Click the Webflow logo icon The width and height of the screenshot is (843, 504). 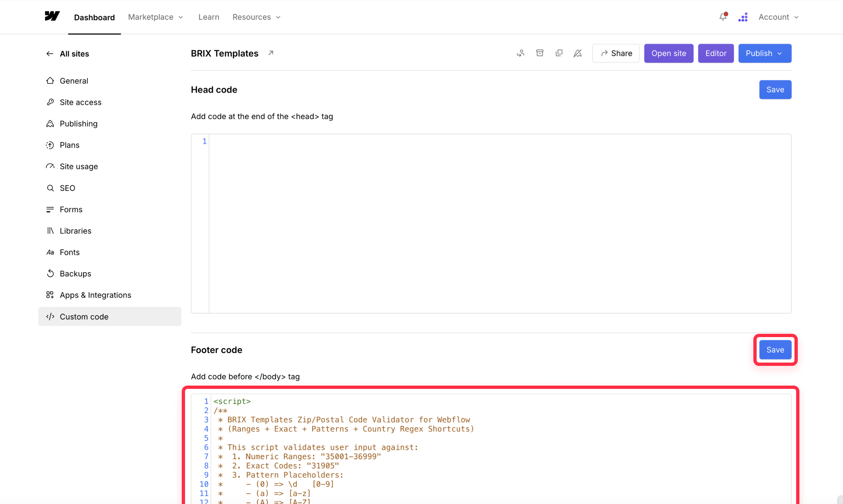(x=52, y=16)
